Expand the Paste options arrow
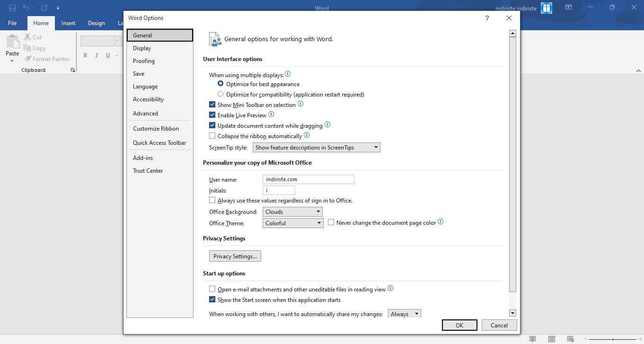The height and width of the screenshot is (344, 644). click(x=12, y=61)
